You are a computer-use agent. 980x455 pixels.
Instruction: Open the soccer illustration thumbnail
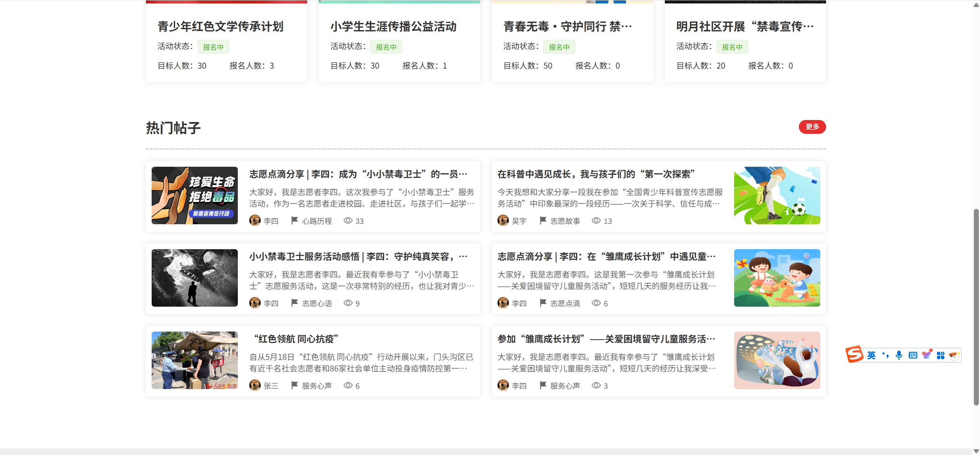coord(777,195)
